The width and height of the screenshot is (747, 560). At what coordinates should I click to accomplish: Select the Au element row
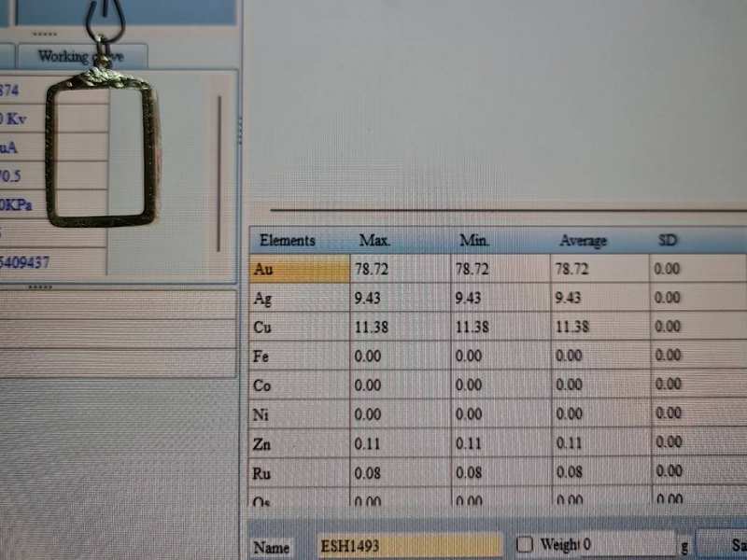pos(299,270)
